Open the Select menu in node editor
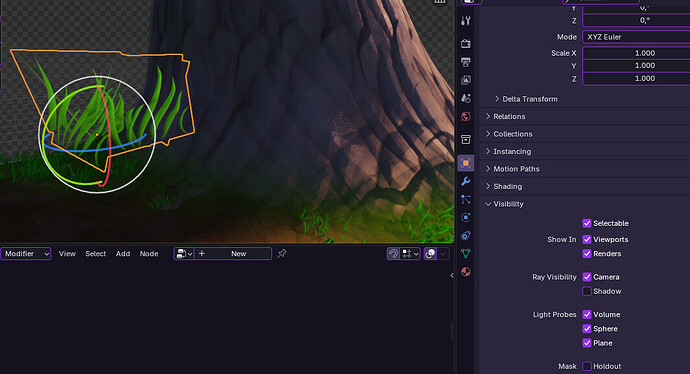 click(95, 253)
